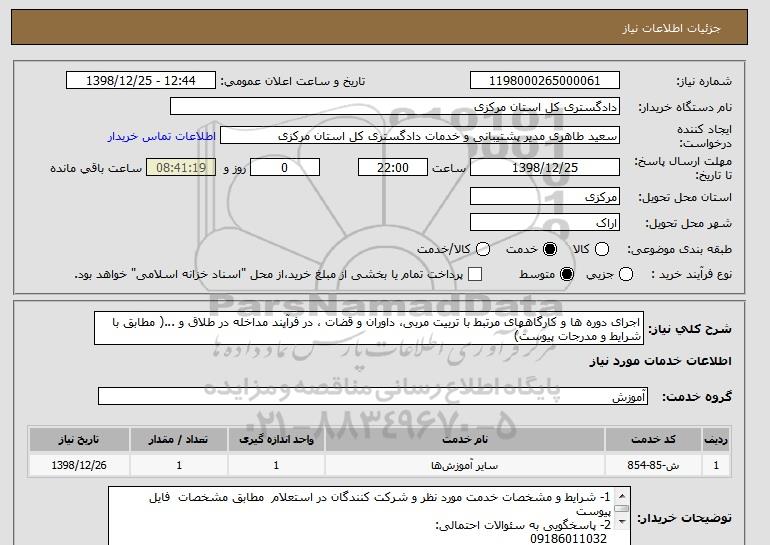Click the واحد اندازه گیری column header
Image resolution: width=770 pixels, height=545 pixels.
(x=276, y=439)
